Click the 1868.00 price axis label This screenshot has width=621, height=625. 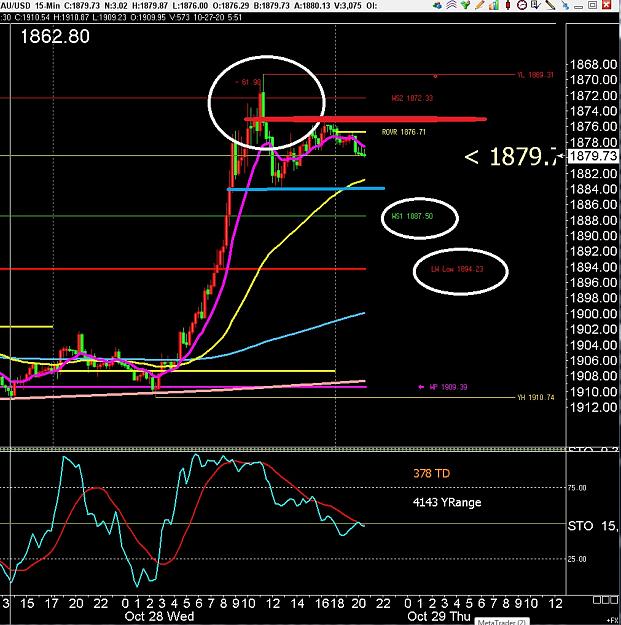[593, 65]
